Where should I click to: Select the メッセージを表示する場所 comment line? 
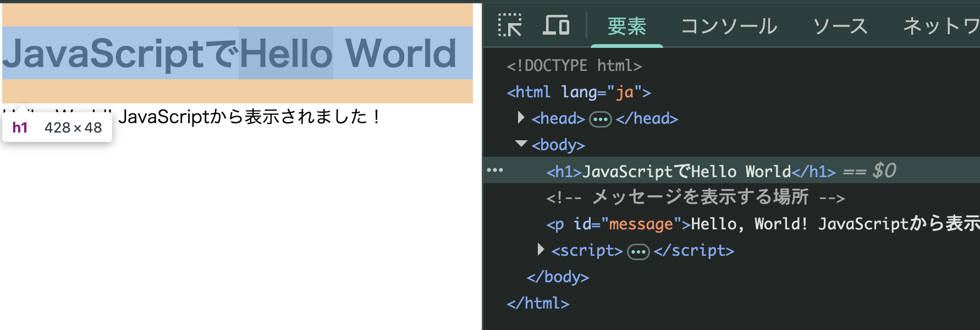coord(696,197)
